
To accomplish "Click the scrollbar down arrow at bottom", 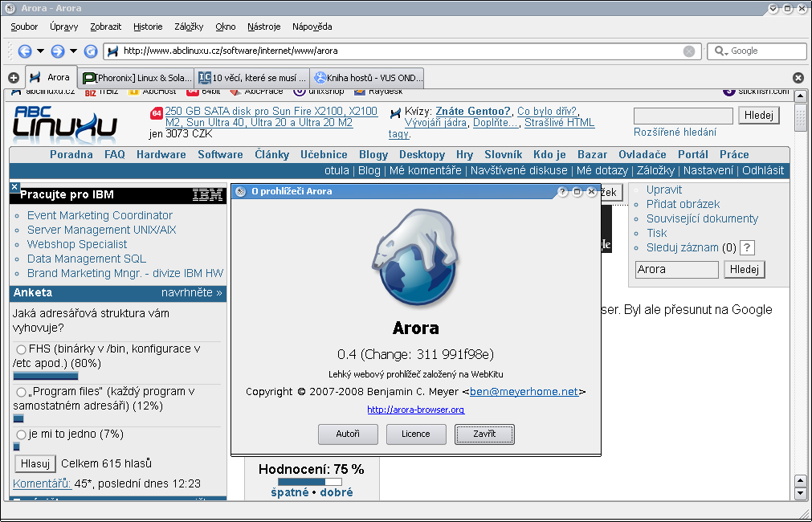I will tap(800, 493).
